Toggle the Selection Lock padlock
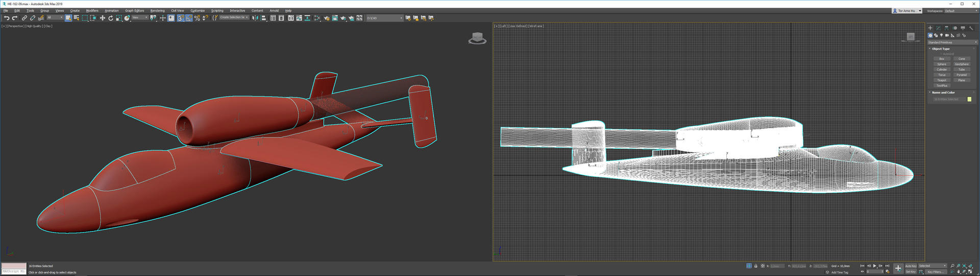Screen dimensions: 980x276 pyautogui.click(x=756, y=266)
